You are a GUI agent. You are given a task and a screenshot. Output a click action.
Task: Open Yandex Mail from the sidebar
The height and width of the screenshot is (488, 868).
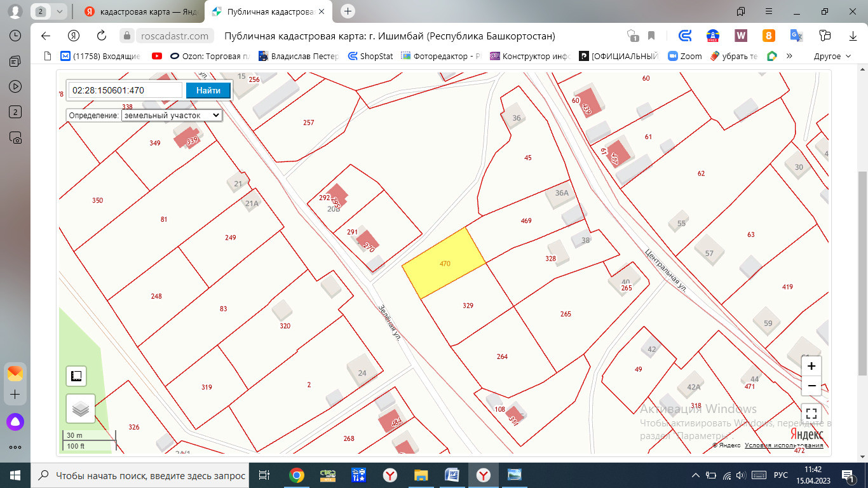pos(15,373)
